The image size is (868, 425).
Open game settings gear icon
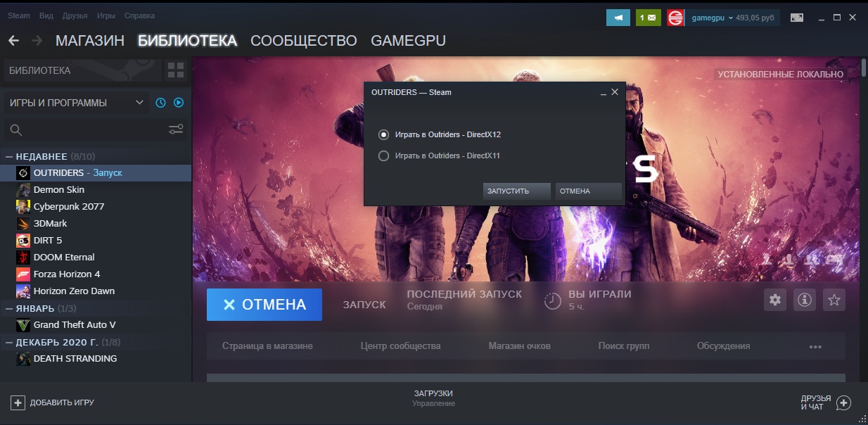point(775,300)
